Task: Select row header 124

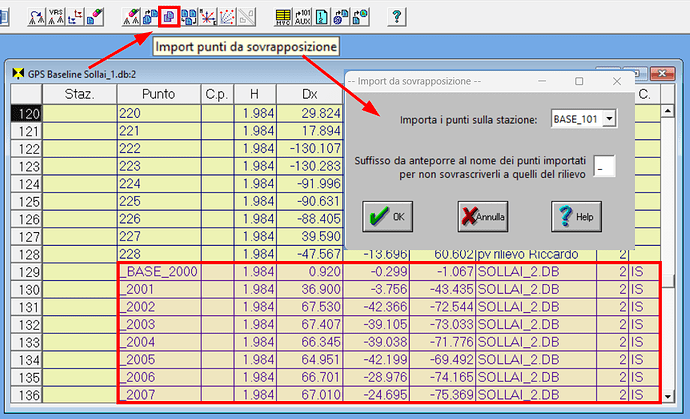Action: (x=26, y=184)
